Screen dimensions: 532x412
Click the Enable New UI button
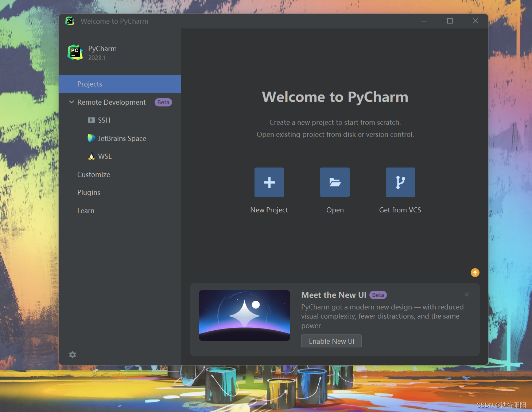331,341
